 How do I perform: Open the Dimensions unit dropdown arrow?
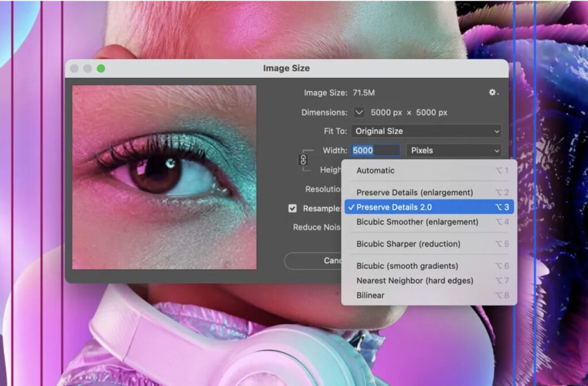[x=359, y=112]
